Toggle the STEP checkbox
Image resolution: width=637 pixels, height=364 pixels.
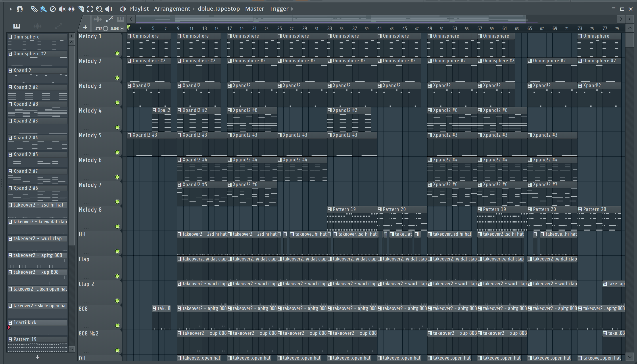click(106, 29)
